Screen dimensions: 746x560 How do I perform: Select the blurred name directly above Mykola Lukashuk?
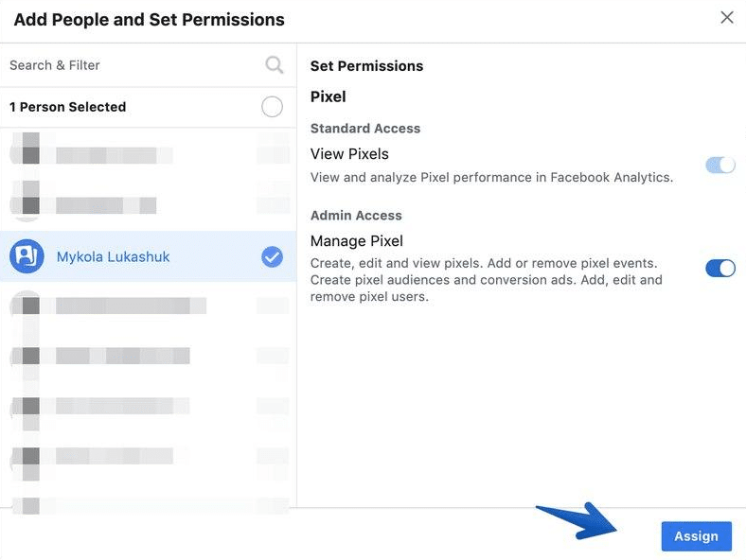[x=105, y=204]
